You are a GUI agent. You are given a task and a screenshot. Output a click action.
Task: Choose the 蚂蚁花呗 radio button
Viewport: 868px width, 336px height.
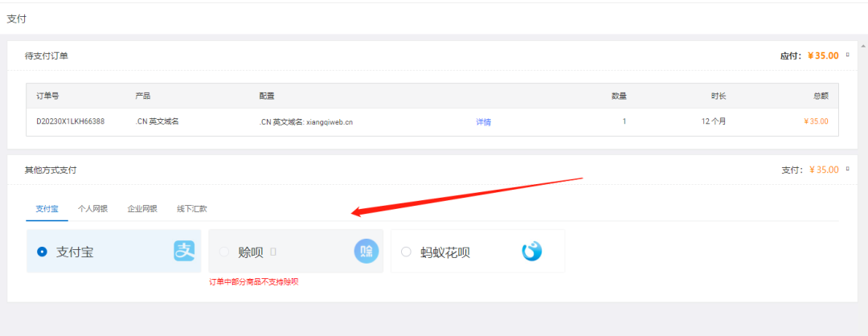(406, 252)
